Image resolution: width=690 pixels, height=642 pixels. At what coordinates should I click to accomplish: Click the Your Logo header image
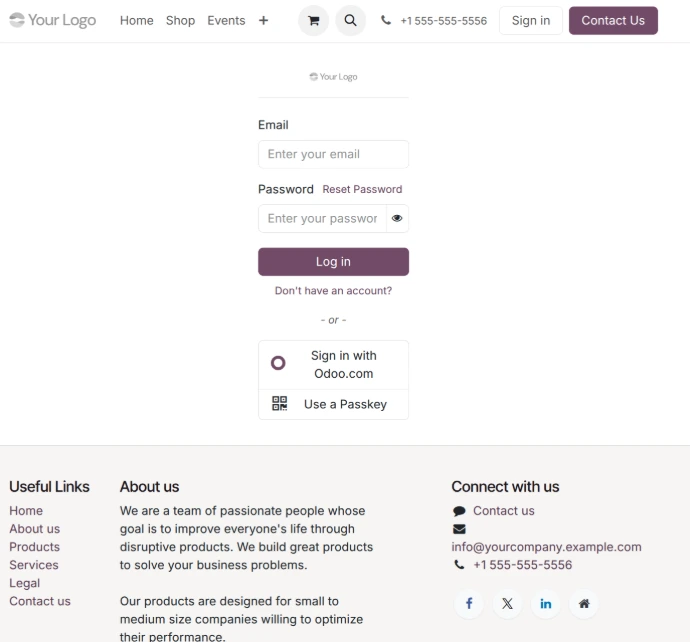53,20
